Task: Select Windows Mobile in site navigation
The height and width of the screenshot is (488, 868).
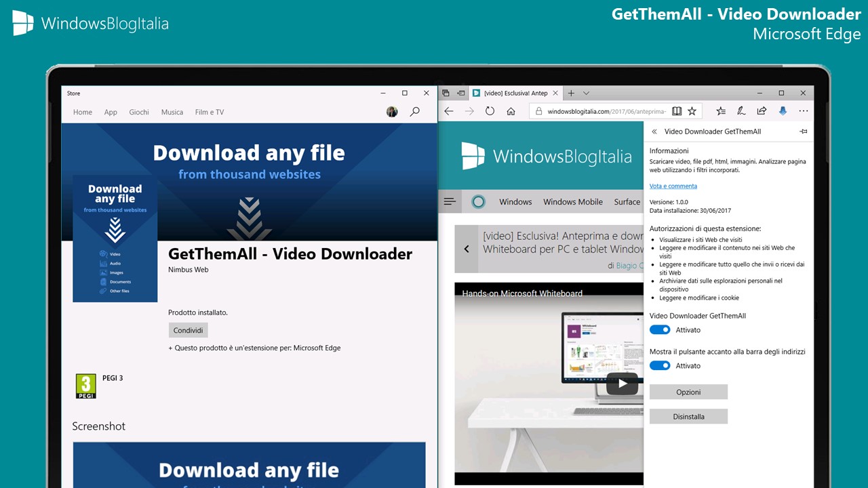Action: 573,201
